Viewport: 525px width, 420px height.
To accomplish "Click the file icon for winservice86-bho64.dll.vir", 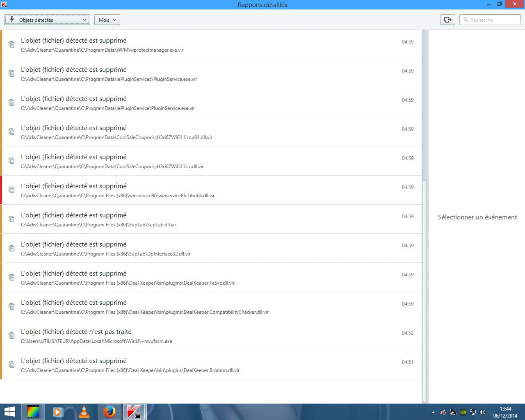I will click(x=11, y=190).
